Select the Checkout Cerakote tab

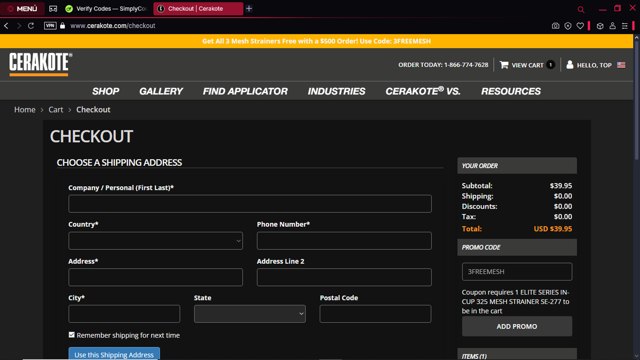pos(198,9)
